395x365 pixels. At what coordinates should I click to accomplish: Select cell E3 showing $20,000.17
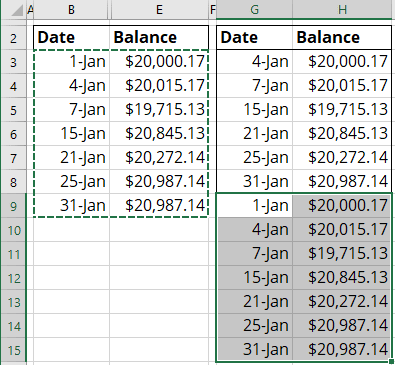pyautogui.click(x=159, y=62)
